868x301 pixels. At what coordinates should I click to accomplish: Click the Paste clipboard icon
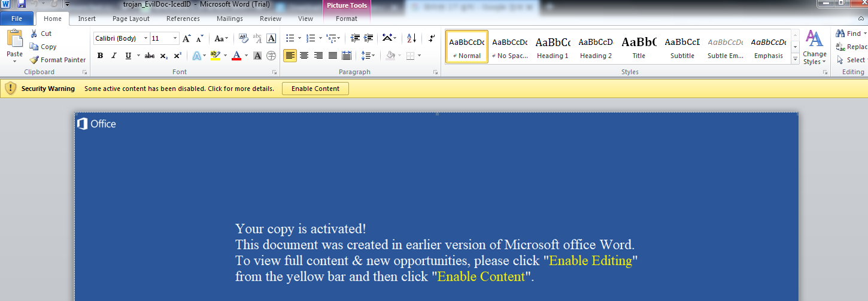pyautogui.click(x=14, y=39)
